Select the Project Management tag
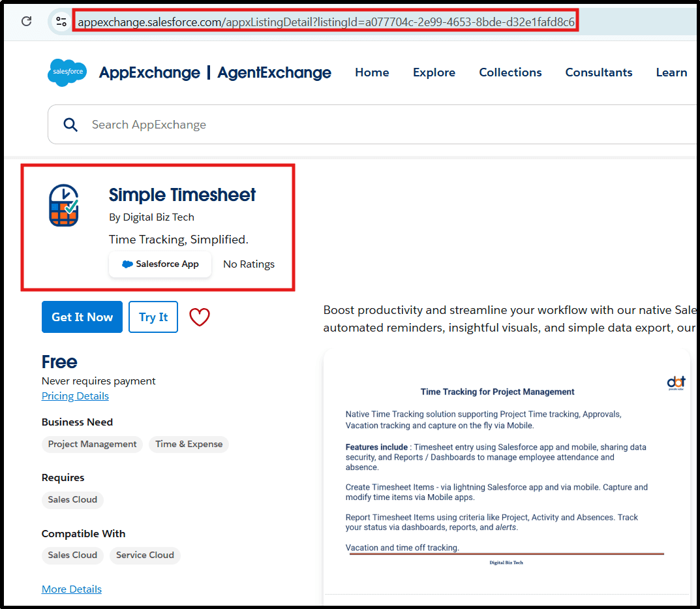The height and width of the screenshot is (609, 700). (x=93, y=445)
